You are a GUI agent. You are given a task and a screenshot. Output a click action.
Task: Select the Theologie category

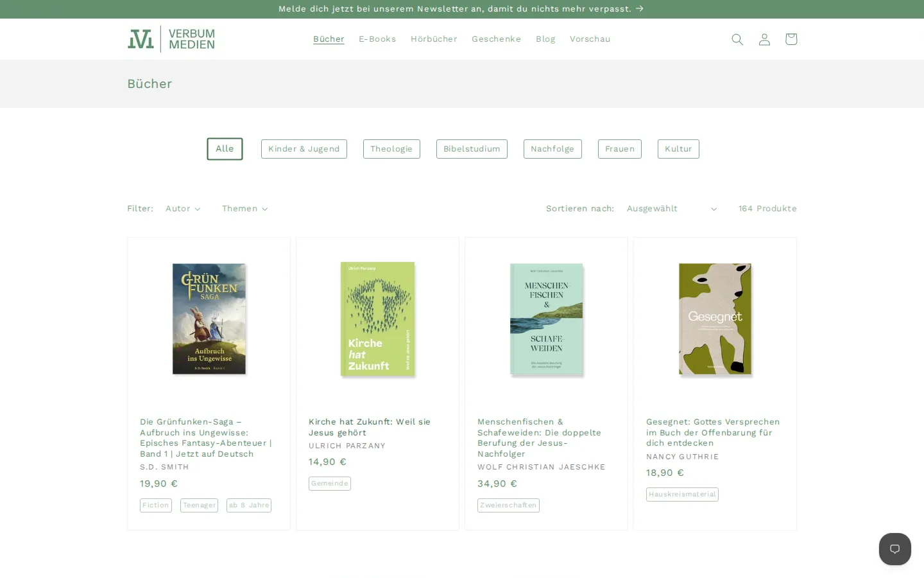coord(391,149)
